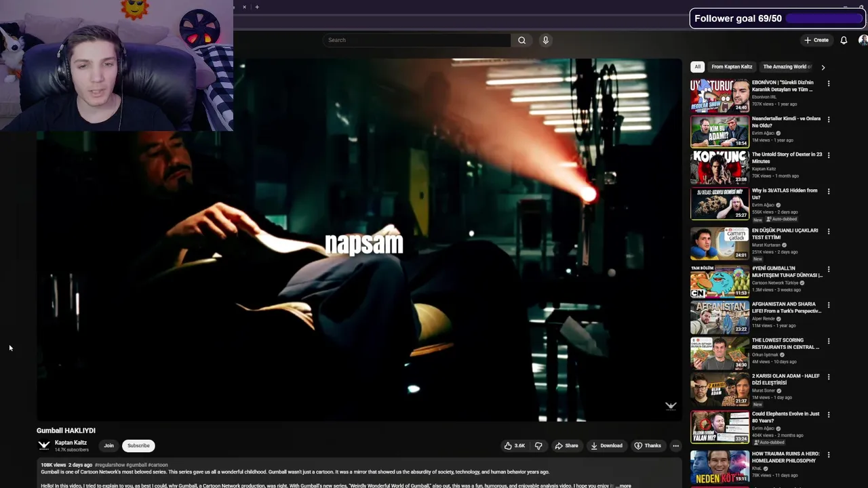
Task: Open 'Why is 3I/ATLAS Hidden from Us?' title
Action: pos(785,194)
